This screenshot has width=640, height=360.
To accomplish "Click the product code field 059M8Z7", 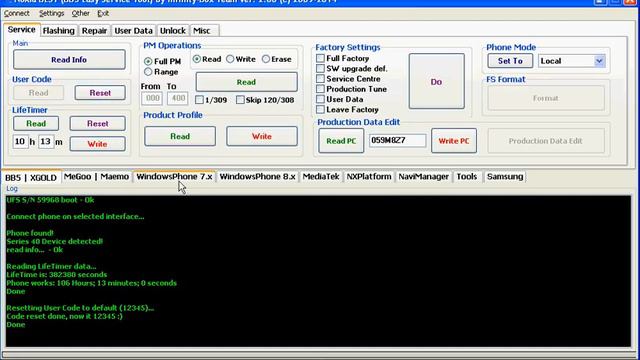I will point(397,140).
